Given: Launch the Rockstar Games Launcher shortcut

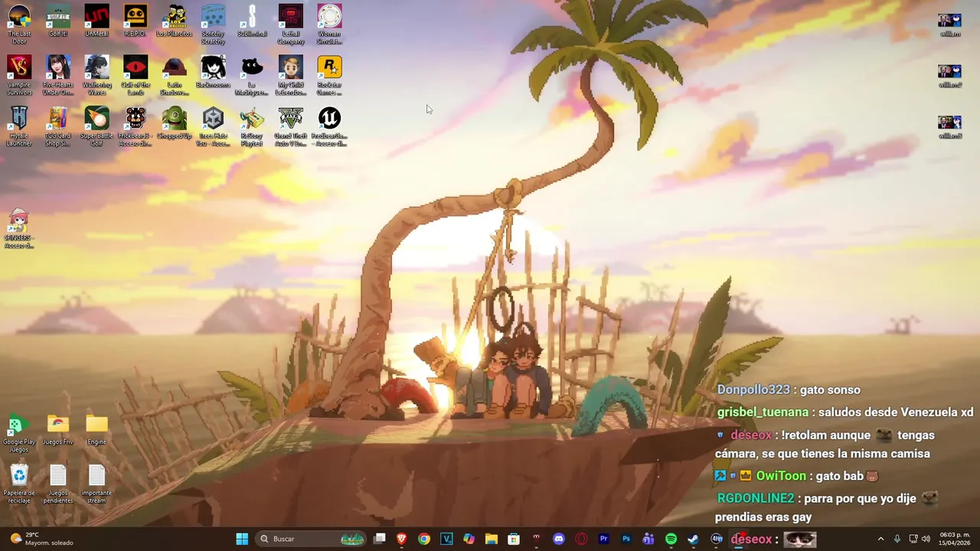Looking at the screenshot, I should pos(329,76).
